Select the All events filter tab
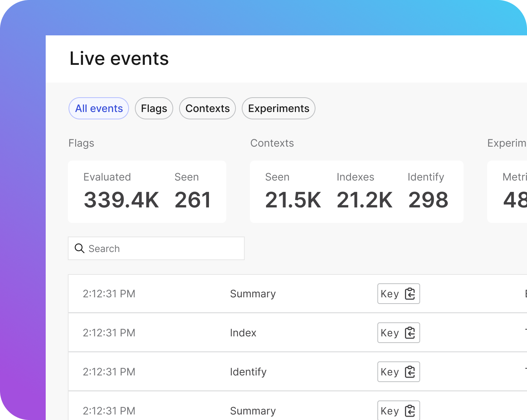This screenshot has height=420, width=527. pos(99,108)
